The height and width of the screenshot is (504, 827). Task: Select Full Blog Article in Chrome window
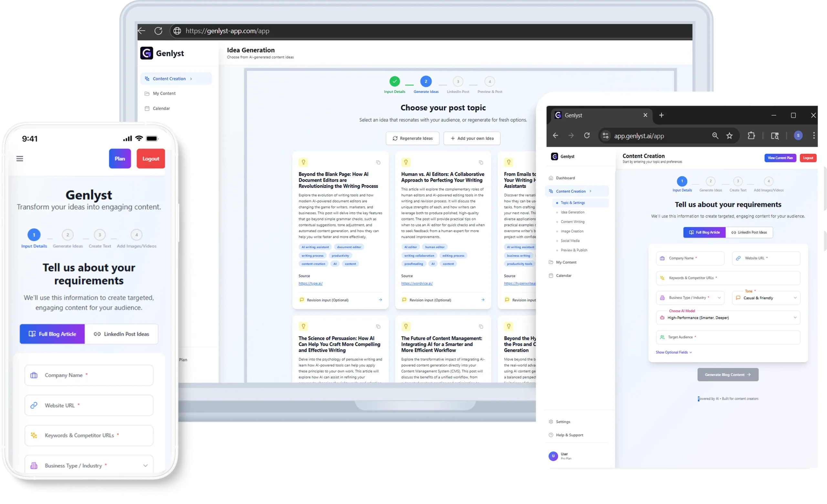pyautogui.click(x=705, y=232)
